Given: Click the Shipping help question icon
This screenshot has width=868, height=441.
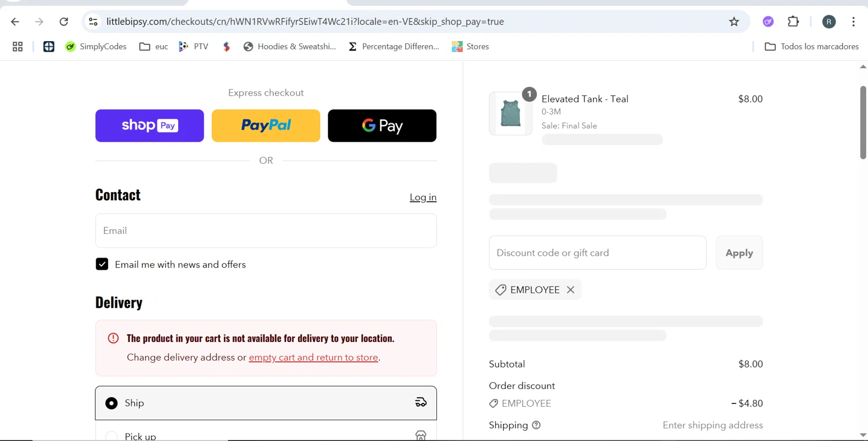Looking at the screenshot, I should coord(536,425).
